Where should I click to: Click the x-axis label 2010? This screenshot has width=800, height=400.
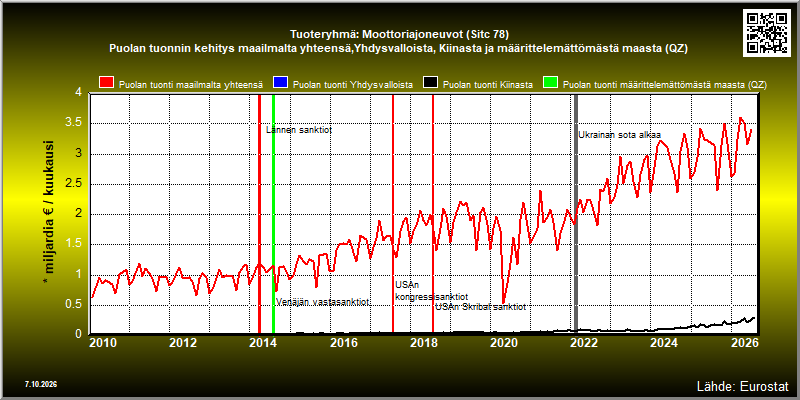pyautogui.click(x=103, y=343)
